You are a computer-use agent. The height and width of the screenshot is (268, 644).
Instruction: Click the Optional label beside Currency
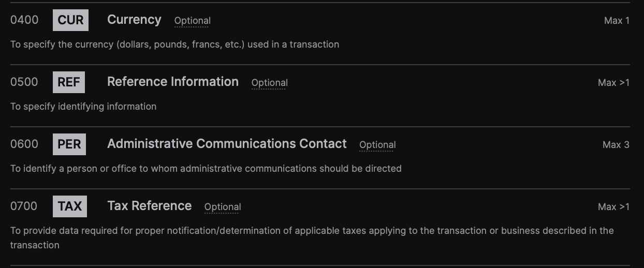coord(192,21)
